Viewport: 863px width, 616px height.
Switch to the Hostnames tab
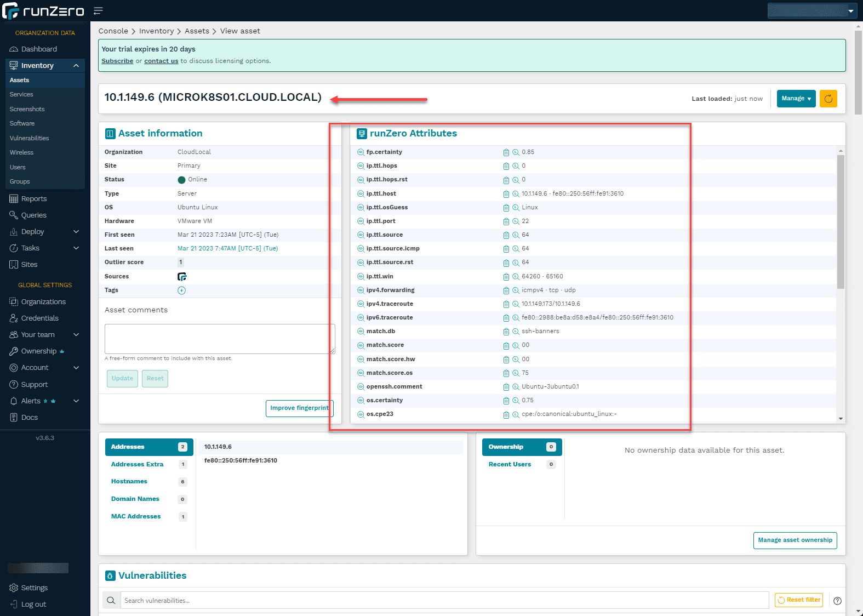[129, 482]
